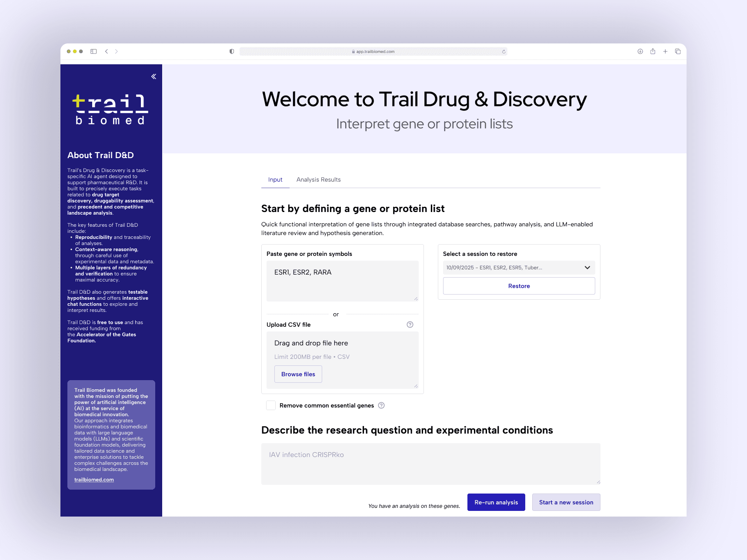Open help icon beside Remove common essential genes

(x=381, y=405)
